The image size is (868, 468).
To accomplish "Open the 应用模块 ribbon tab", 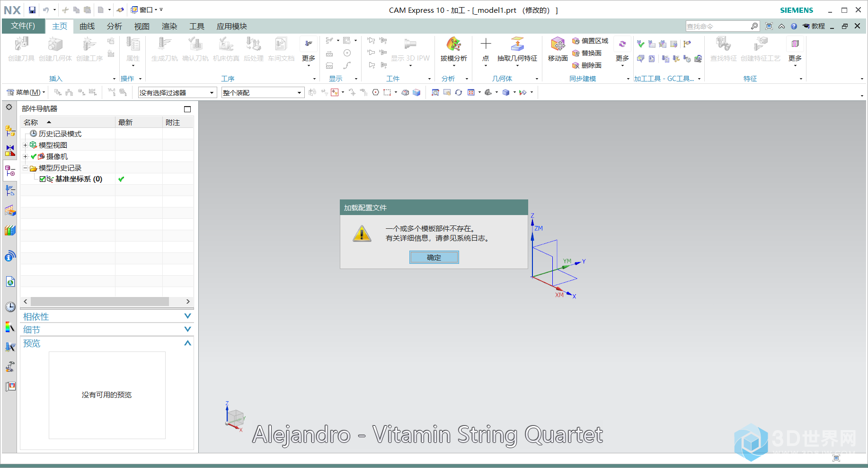I will coord(232,27).
